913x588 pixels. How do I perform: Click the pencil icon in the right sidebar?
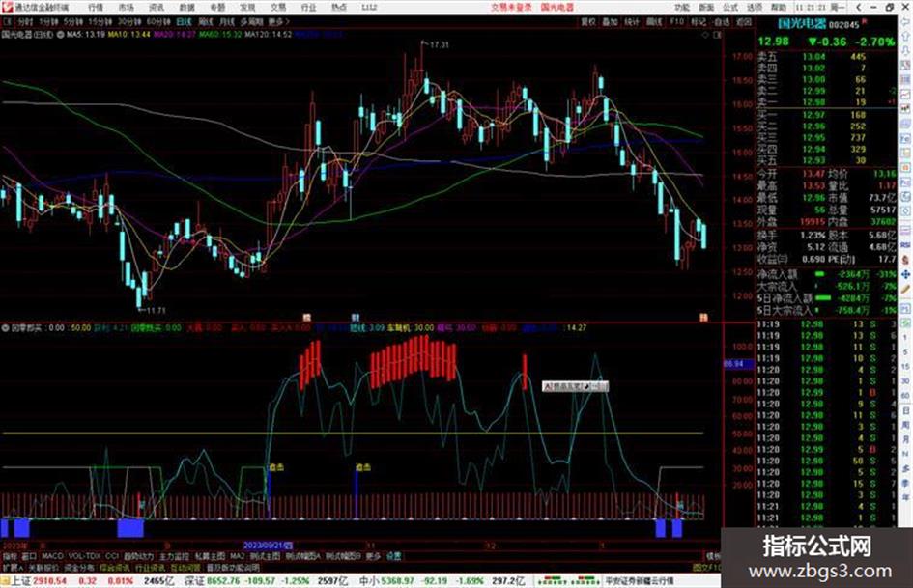pos(905,289)
